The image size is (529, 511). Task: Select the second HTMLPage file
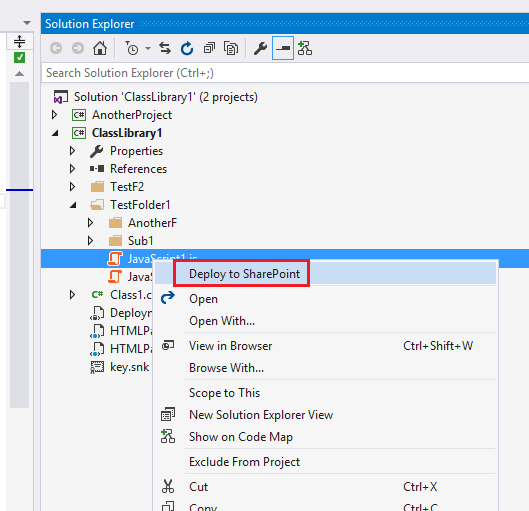click(x=131, y=348)
